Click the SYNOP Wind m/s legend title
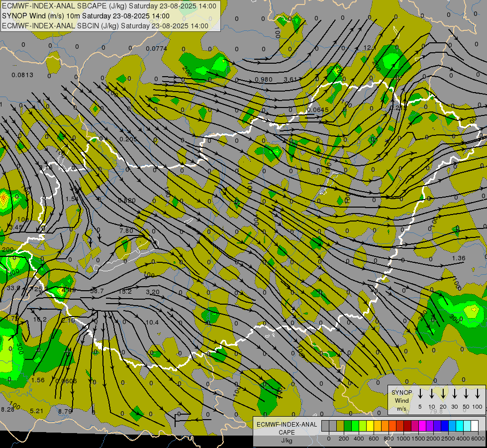The image size is (487, 448). (x=401, y=401)
